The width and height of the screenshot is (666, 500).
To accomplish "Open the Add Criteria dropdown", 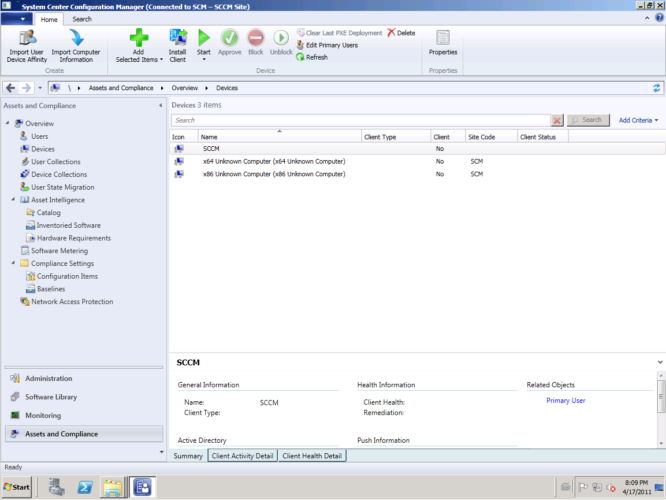I will [x=638, y=120].
